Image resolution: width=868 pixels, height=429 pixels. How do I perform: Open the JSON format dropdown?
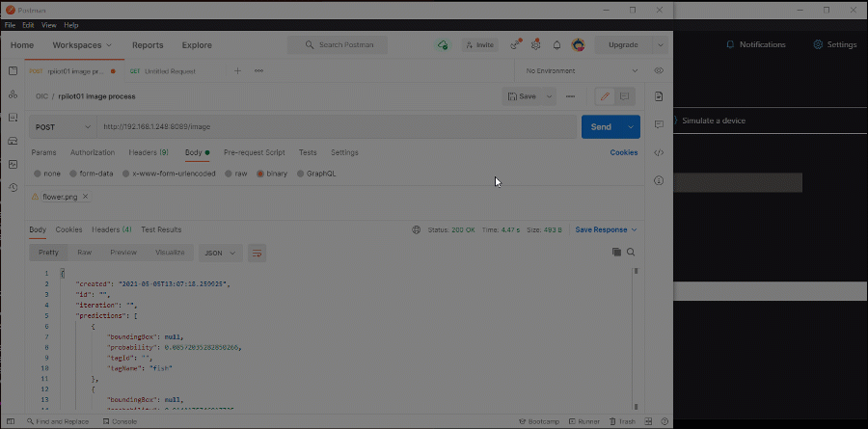[x=220, y=253]
